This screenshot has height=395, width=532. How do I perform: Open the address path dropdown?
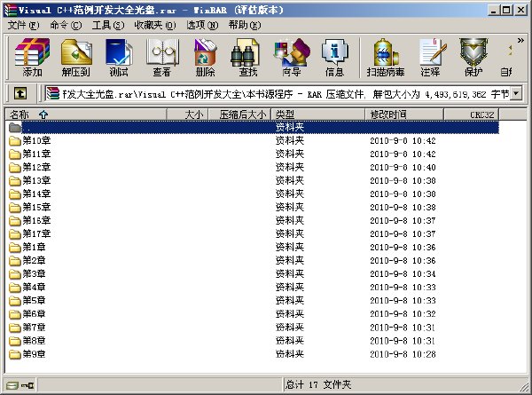pyautogui.click(x=516, y=93)
